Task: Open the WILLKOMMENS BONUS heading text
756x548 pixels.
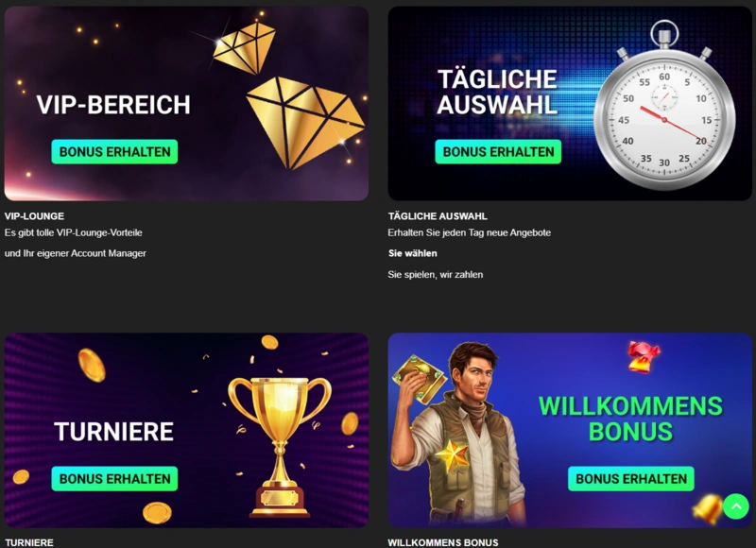Action: (443, 542)
